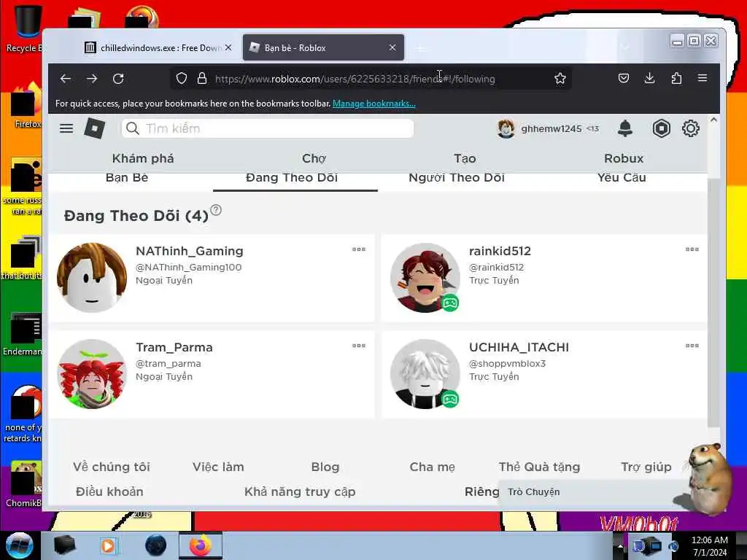The height and width of the screenshot is (560, 747).
Task: Click the rainkid512 in-game status badge
Action: [x=450, y=303]
